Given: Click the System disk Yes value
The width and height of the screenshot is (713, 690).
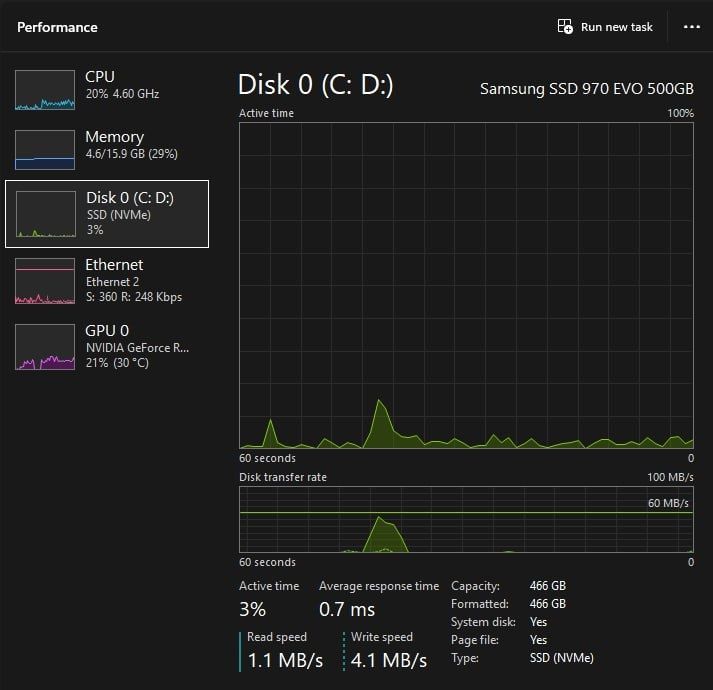Looking at the screenshot, I should (538, 622).
